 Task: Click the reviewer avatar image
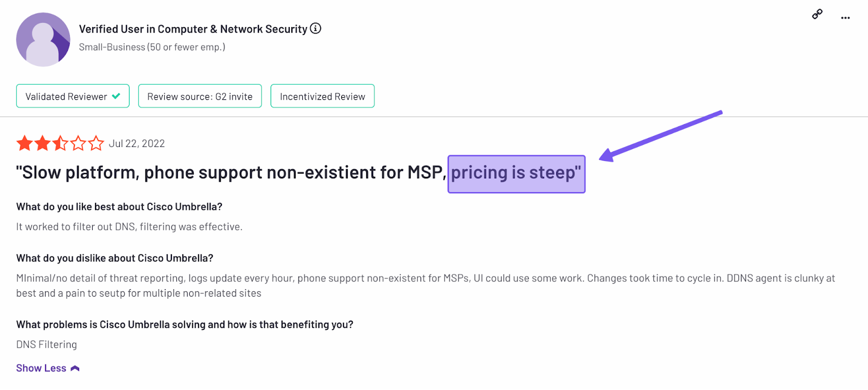[x=43, y=40]
